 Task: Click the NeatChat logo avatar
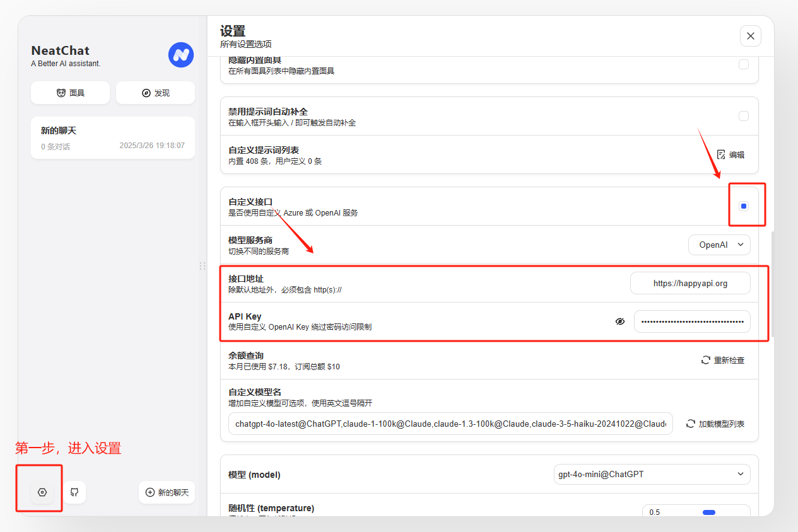pos(180,55)
